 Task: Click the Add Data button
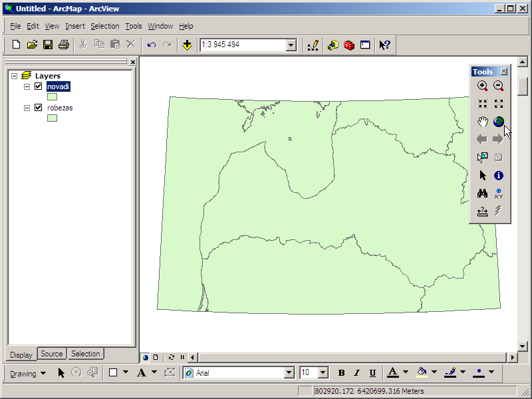[x=187, y=45]
